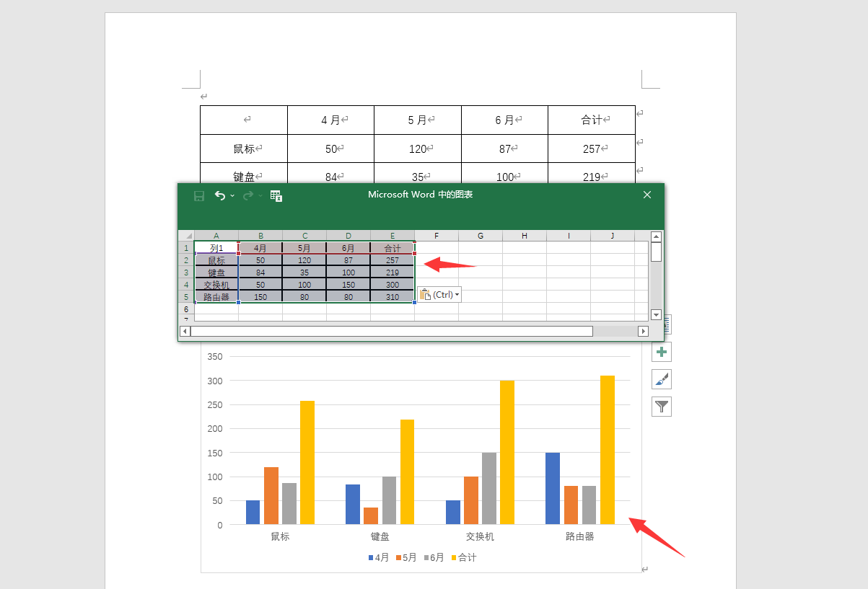Select column G header in the sheet

(x=481, y=236)
